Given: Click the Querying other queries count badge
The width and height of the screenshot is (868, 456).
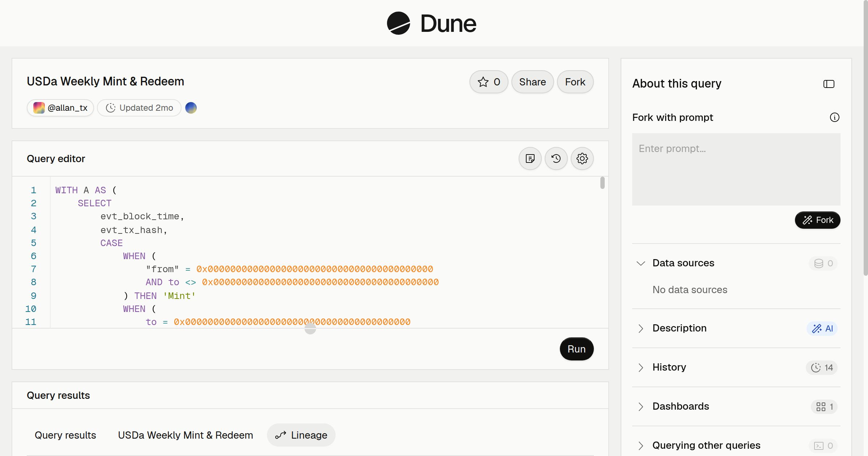Looking at the screenshot, I should [x=823, y=446].
